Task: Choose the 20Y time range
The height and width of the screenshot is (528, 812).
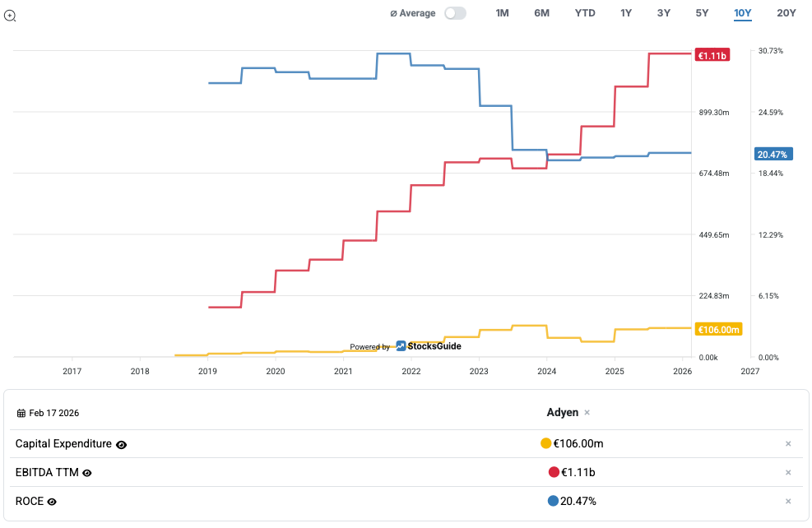Action: pos(786,13)
